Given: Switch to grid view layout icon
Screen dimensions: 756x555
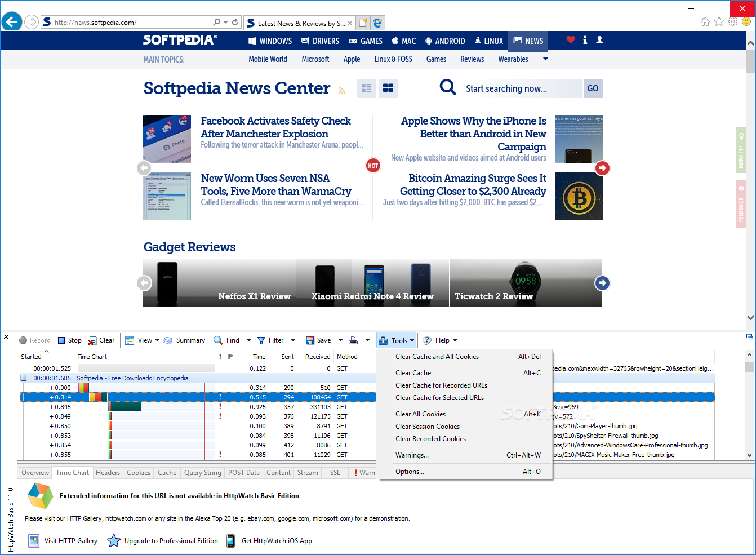Looking at the screenshot, I should tap(388, 88).
